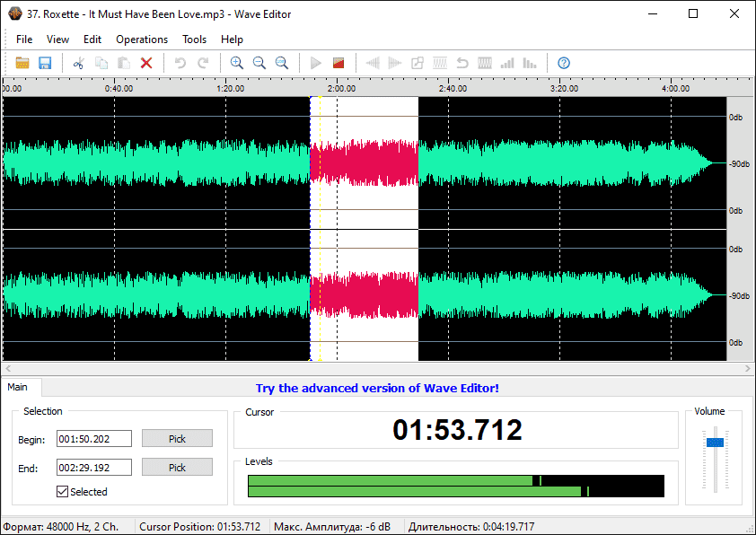This screenshot has height=535, width=756.
Task: Cut the selection with the scissors icon
Action: pos(79,63)
